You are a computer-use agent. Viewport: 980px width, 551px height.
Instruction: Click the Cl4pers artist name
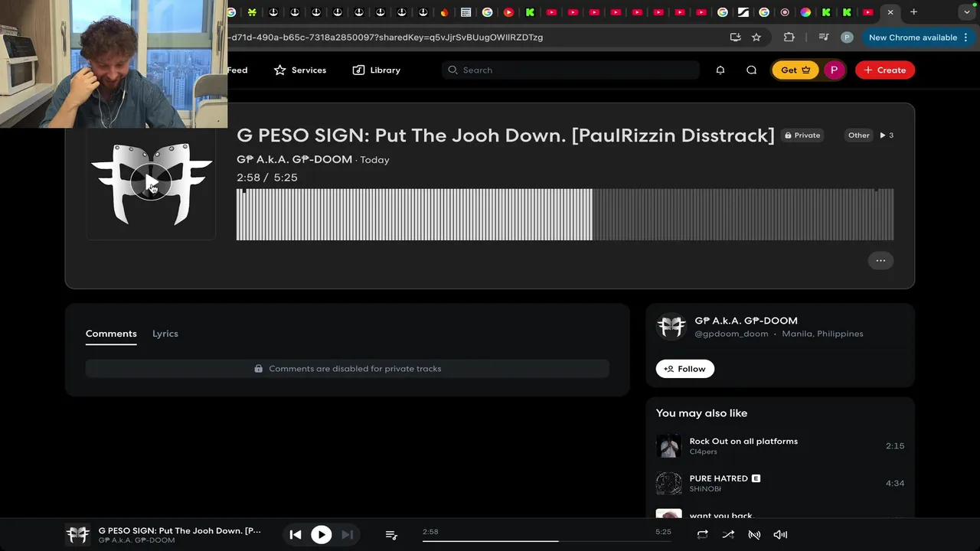pos(703,452)
